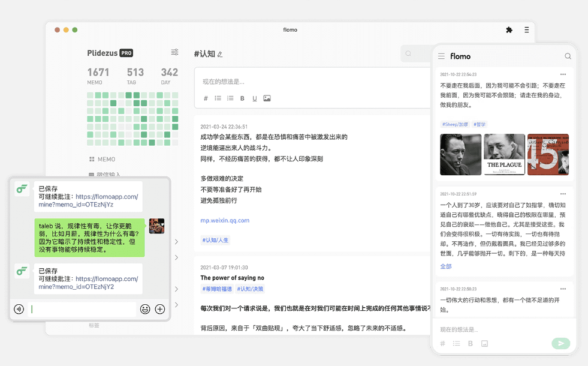The image size is (588, 366).
Task: Tap voice input icon in WeChat chat
Action: (19, 309)
